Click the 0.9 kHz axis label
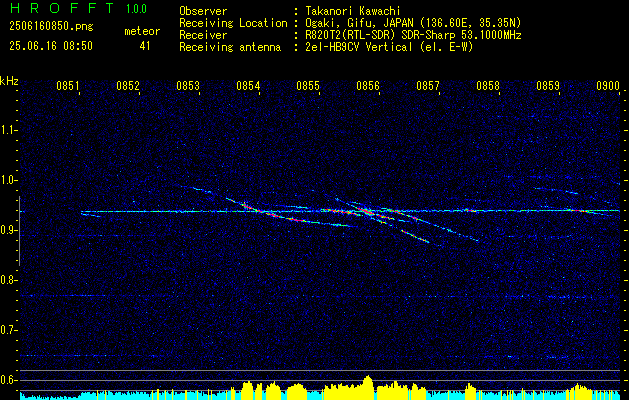The height and width of the screenshot is (400, 629). (x=7, y=230)
